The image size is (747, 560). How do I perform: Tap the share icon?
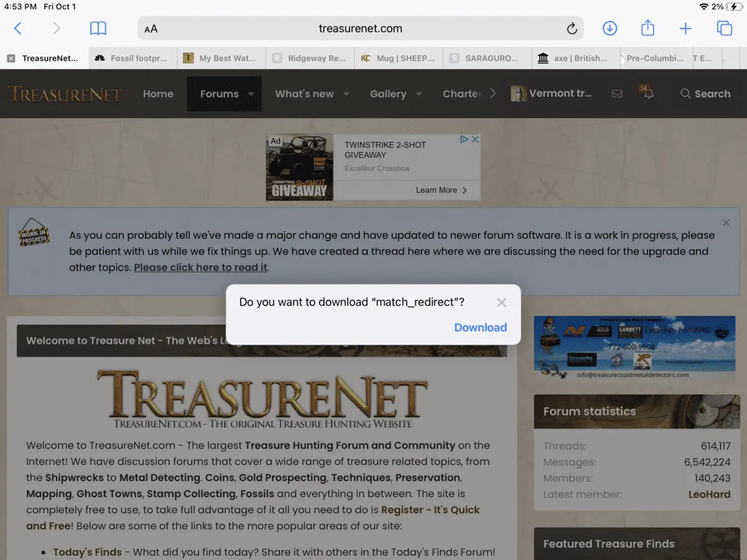tap(647, 27)
